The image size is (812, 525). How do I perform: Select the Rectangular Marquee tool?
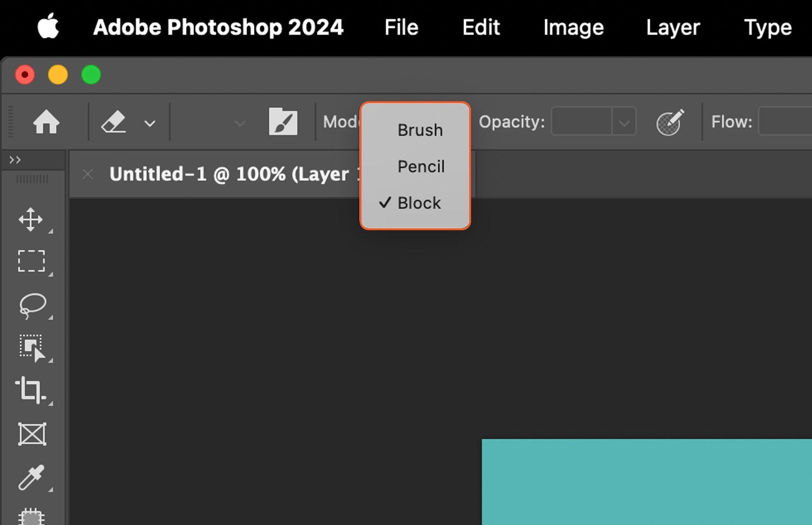31,261
